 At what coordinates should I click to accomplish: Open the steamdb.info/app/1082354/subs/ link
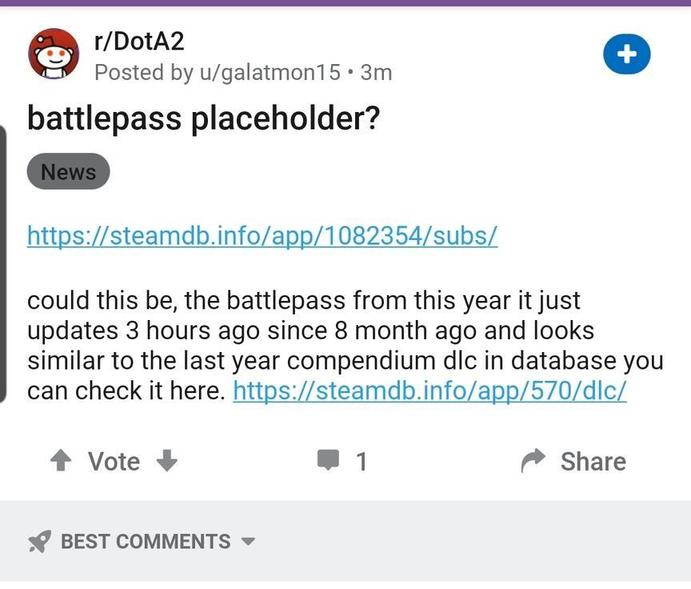point(262,236)
